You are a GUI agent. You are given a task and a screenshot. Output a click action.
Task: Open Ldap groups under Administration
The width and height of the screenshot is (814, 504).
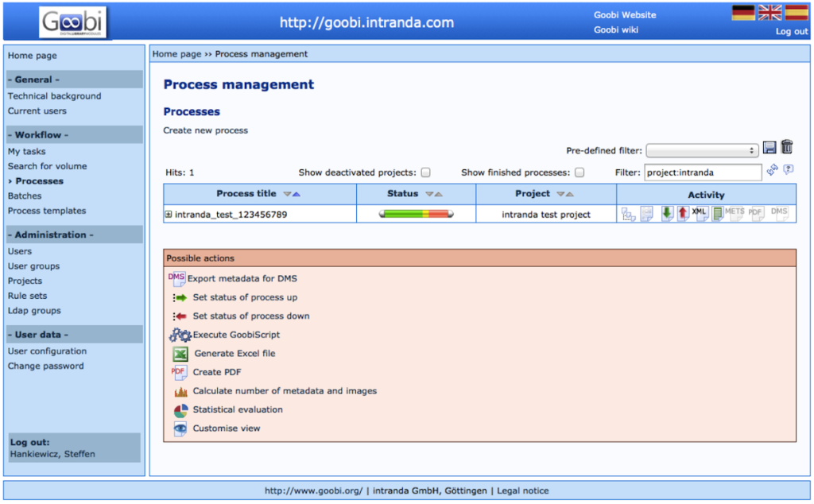coord(34,310)
